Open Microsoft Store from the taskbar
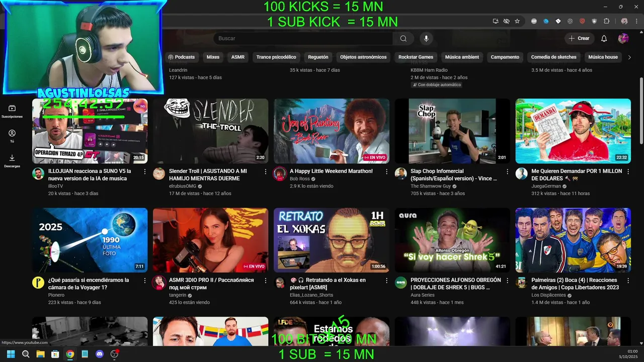Screen dimensions: 644x362 click(x=55, y=354)
